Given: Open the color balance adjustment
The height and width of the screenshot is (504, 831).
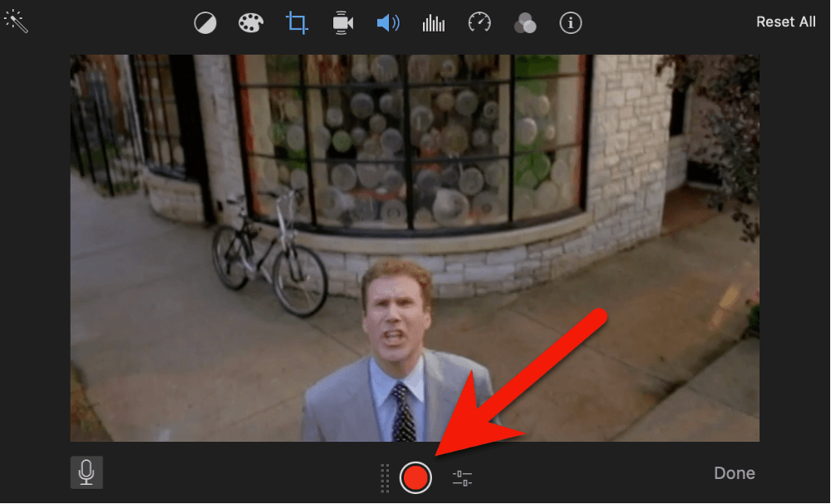Looking at the screenshot, I should (205, 23).
